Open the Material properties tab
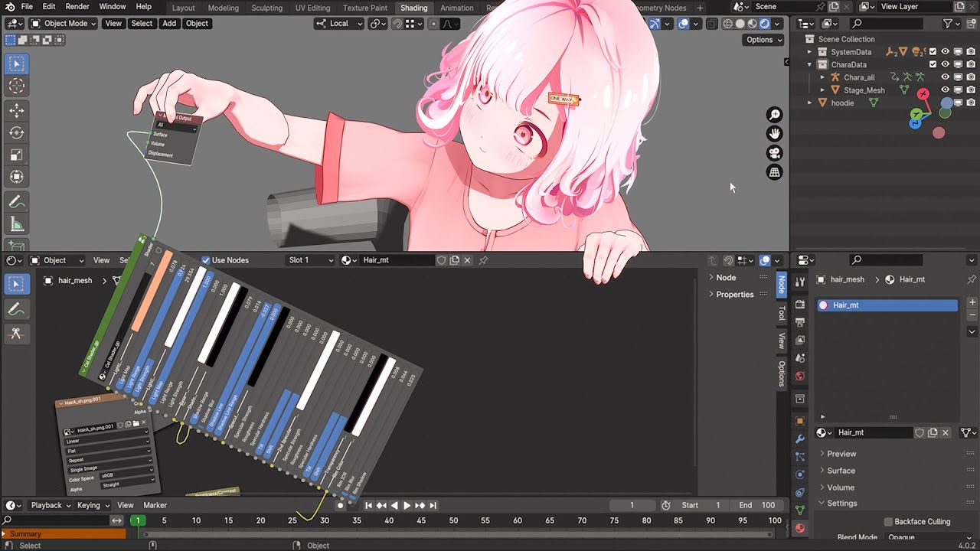The height and width of the screenshot is (551, 980). [800, 528]
